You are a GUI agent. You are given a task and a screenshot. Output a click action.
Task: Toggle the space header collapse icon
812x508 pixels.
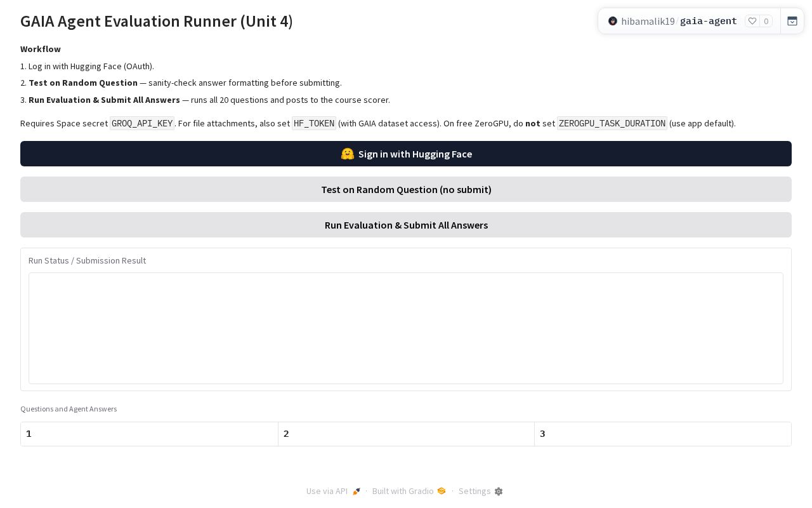[x=792, y=21]
